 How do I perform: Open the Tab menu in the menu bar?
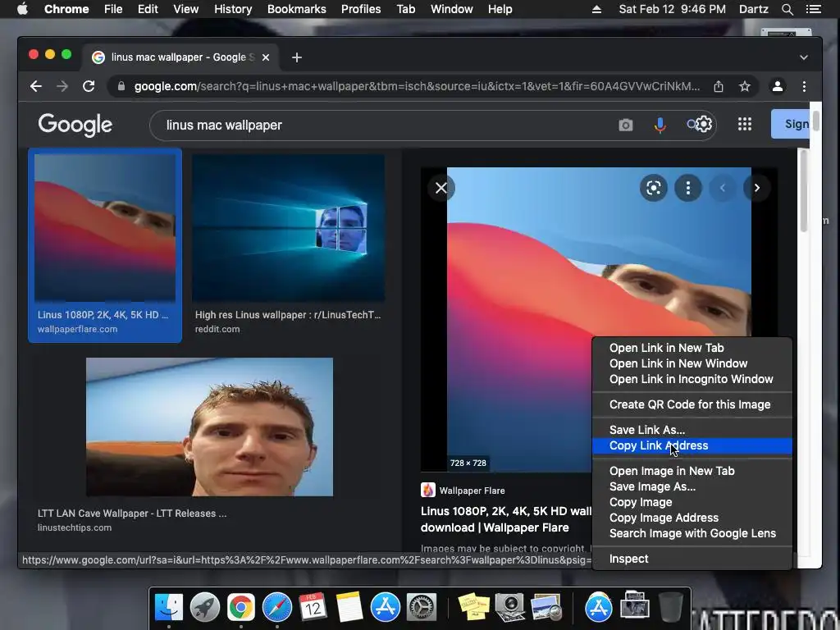pyautogui.click(x=405, y=9)
